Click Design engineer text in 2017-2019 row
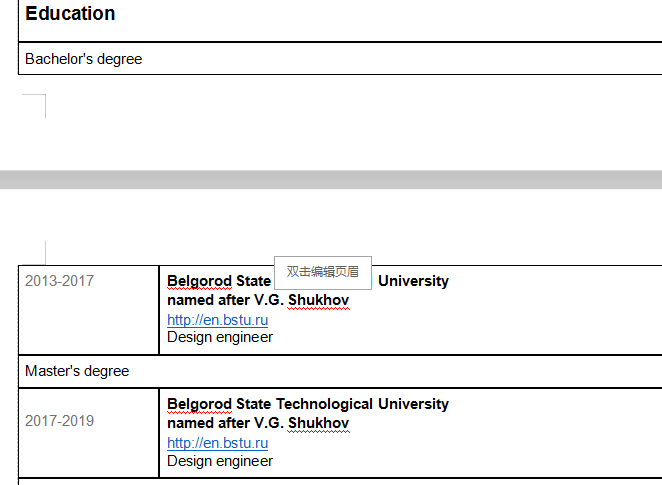The image size is (662, 485). pyautogui.click(x=220, y=461)
